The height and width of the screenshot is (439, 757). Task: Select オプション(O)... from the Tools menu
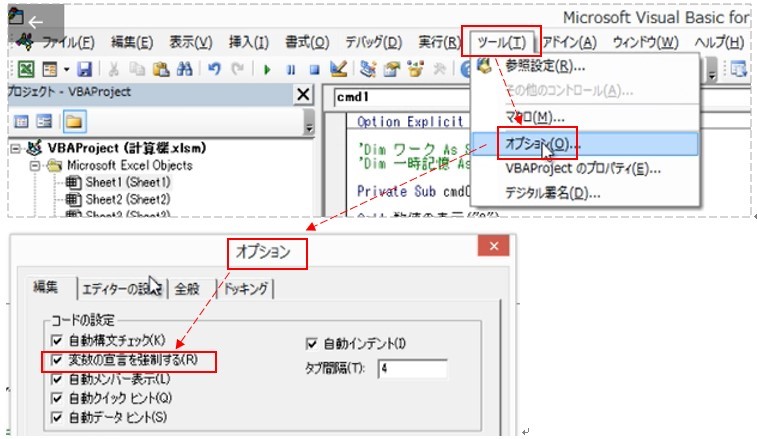[541, 144]
